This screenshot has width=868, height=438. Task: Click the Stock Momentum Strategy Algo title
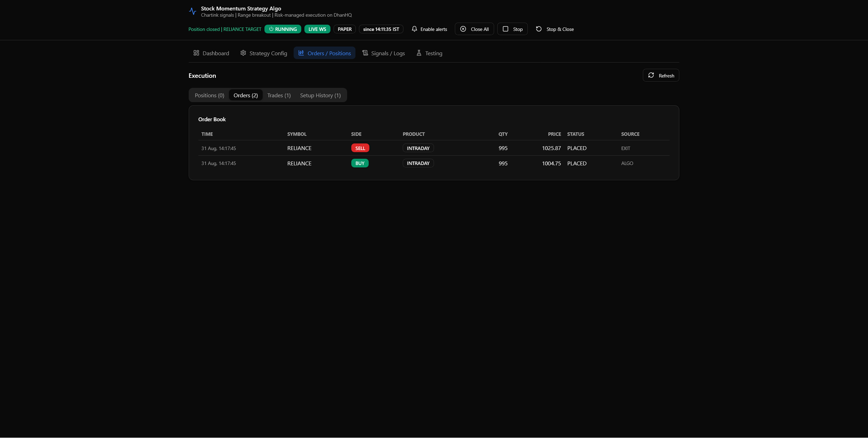pyautogui.click(x=241, y=9)
